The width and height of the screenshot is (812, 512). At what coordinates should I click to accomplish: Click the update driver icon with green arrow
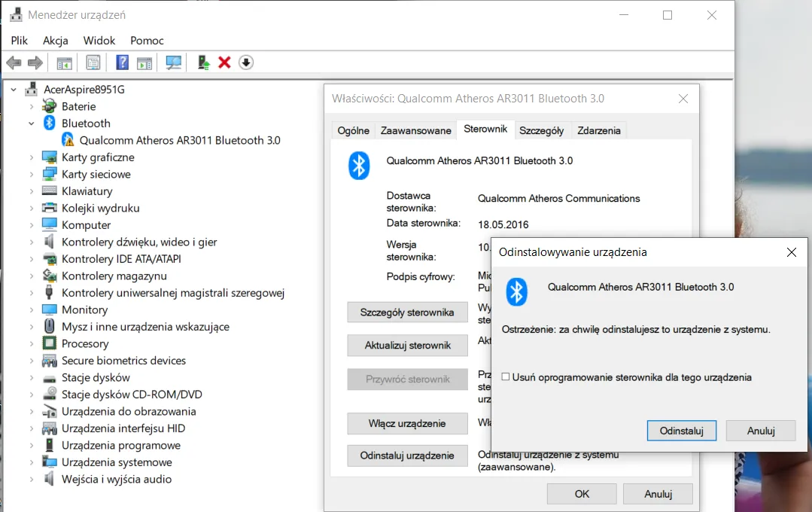(203, 62)
